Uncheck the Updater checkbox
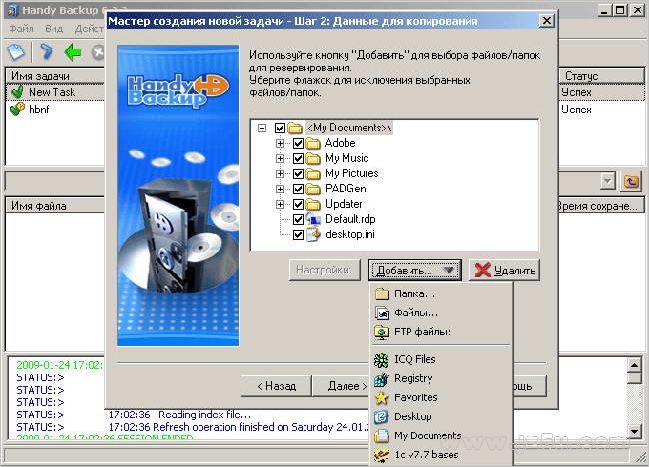 [x=298, y=205]
